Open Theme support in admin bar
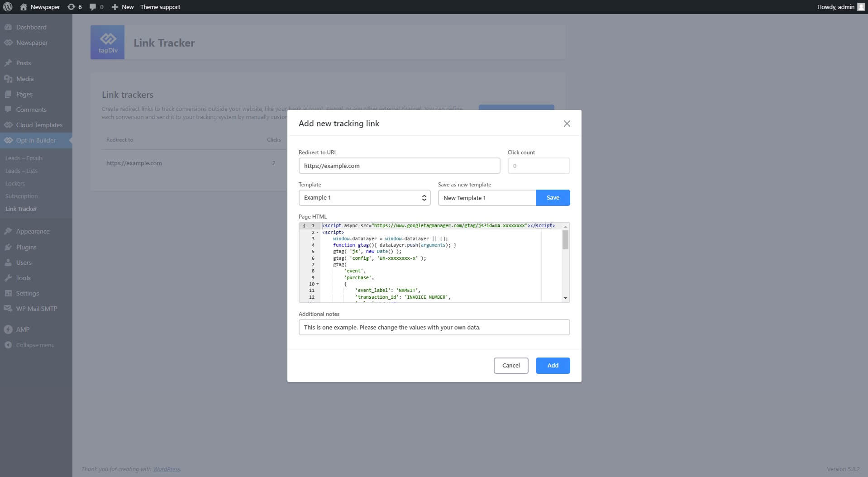 pyautogui.click(x=160, y=7)
